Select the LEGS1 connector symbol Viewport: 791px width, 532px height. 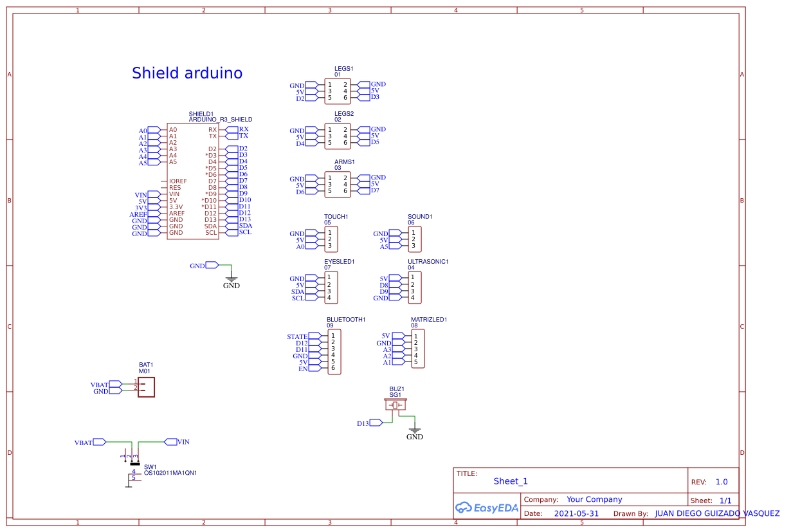338,90
